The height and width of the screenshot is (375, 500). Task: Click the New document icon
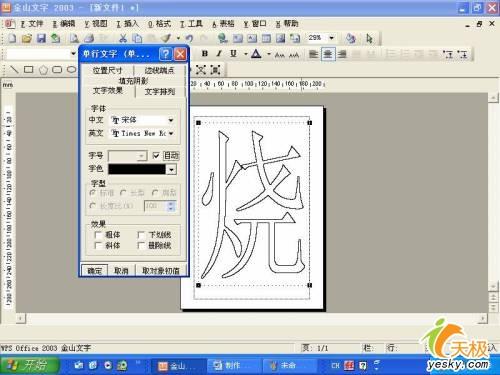pos(12,38)
